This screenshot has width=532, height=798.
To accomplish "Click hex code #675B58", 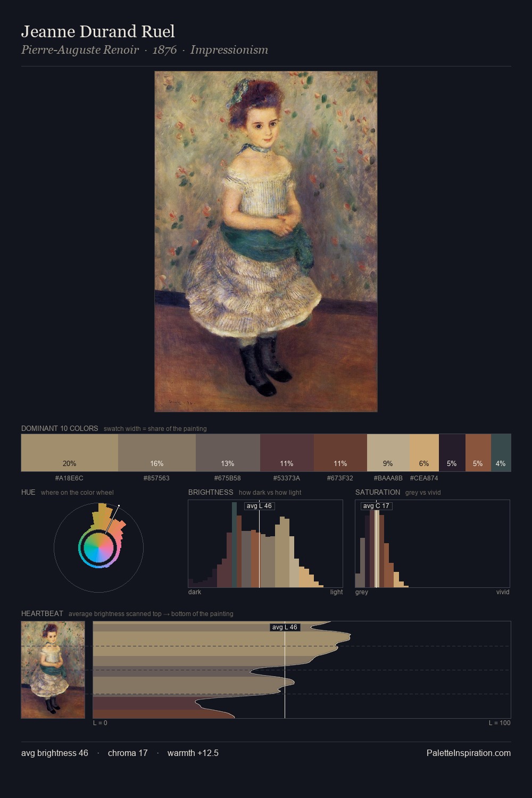I will point(228,478).
